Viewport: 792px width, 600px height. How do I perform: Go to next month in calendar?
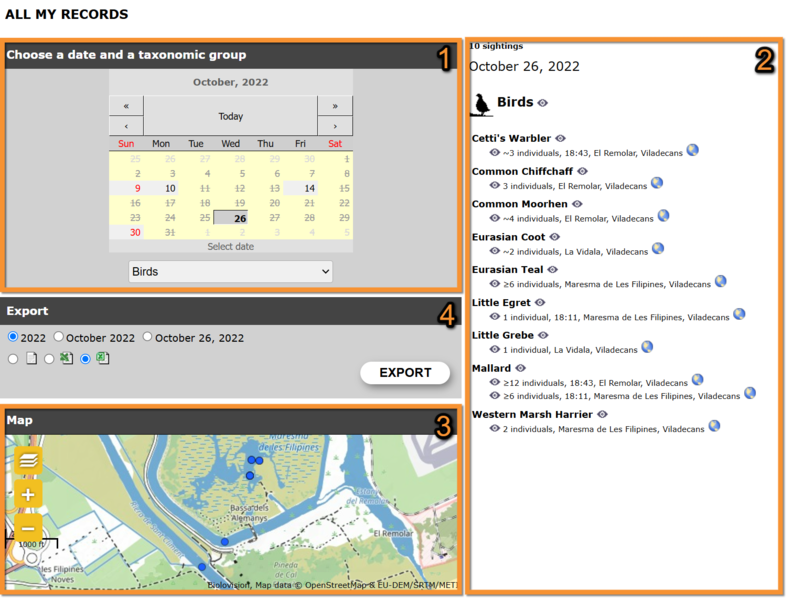(x=334, y=126)
